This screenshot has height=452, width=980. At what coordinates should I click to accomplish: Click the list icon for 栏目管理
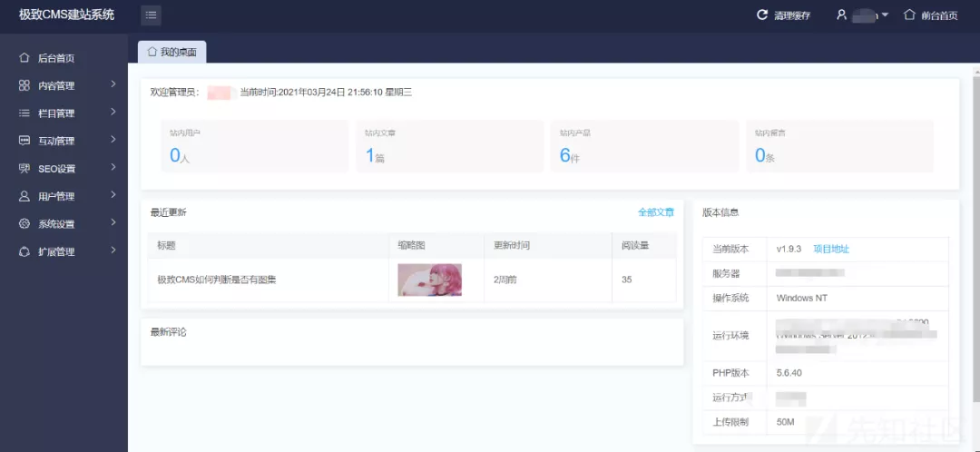coord(24,113)
